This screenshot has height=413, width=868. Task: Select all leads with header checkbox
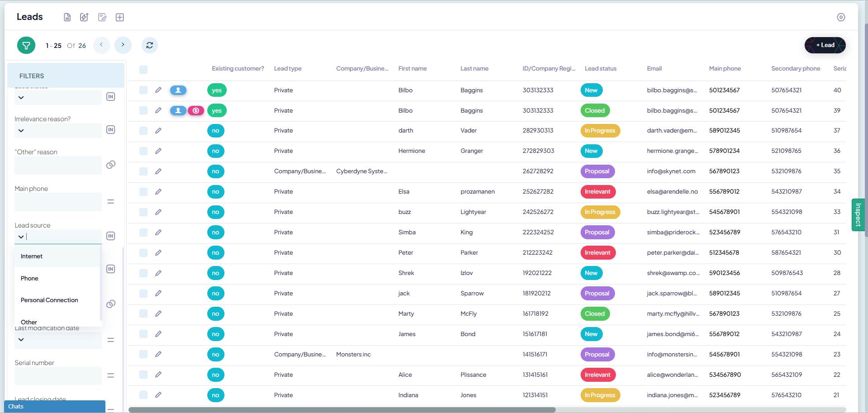tap(143, 69)
